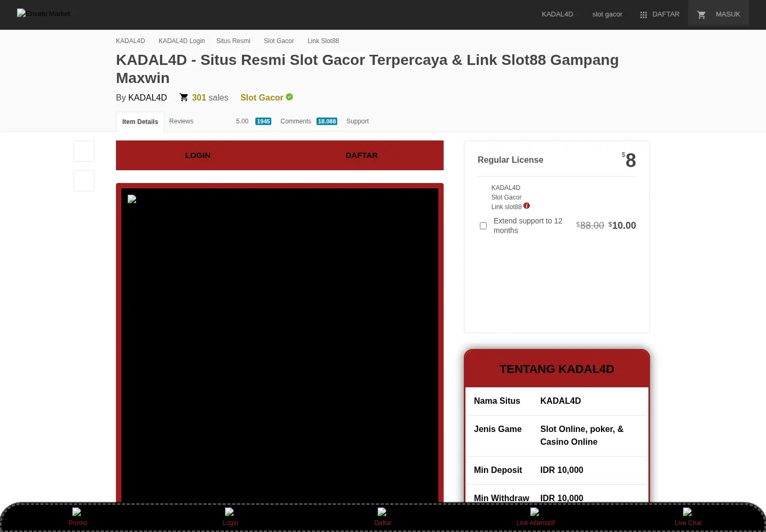Switch to the Reviews tab

tap(181, 121)
